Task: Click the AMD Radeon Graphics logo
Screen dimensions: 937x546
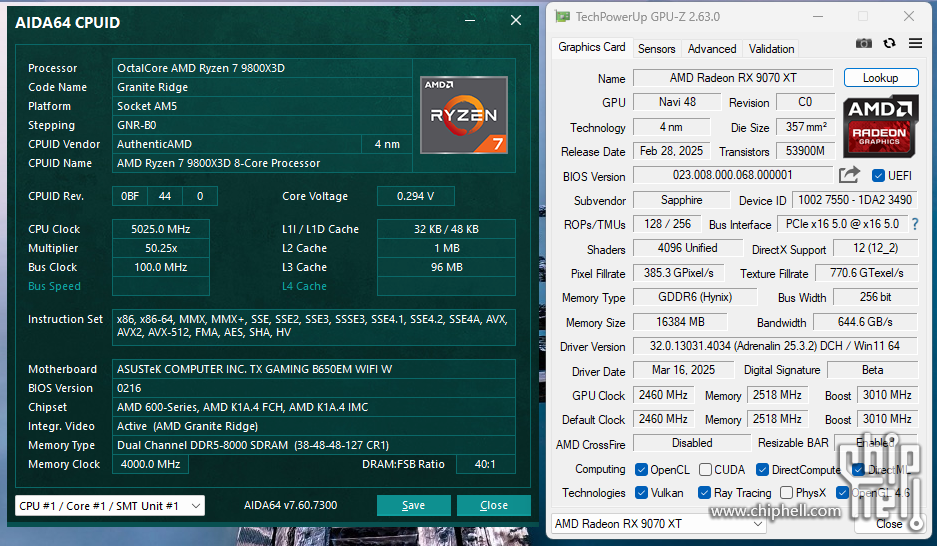Action: [x=880, y=126]
